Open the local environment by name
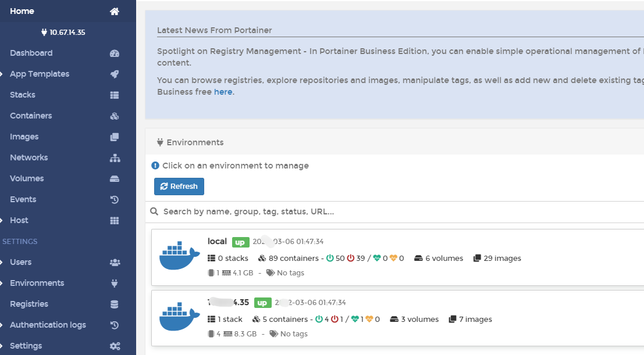The height and width of the screenshot is (355, 644). click(217, 241)
